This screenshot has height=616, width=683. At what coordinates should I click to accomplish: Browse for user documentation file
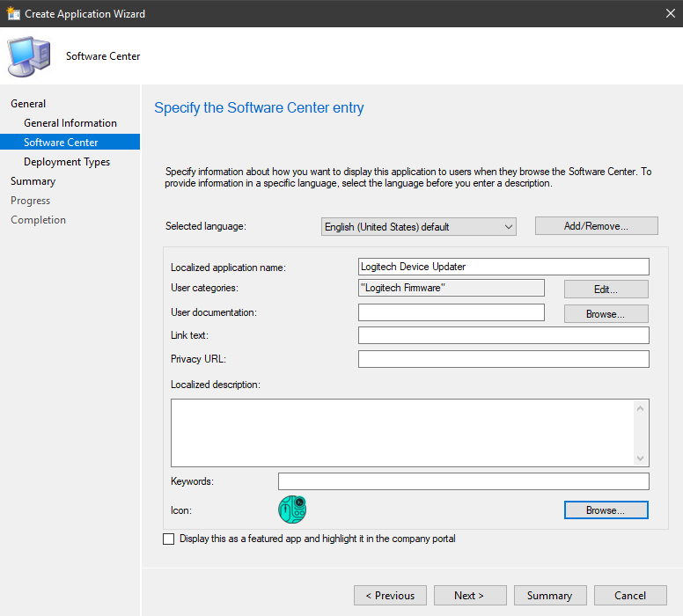point(606,313)
